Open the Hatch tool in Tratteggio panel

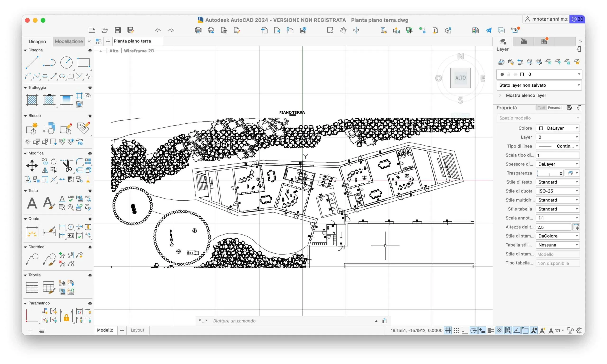32,100
